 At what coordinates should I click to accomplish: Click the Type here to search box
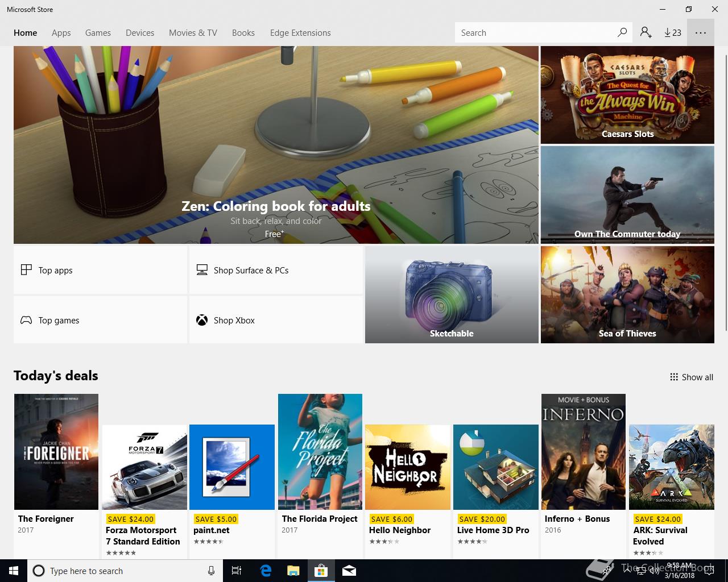(x=125, y=571)
